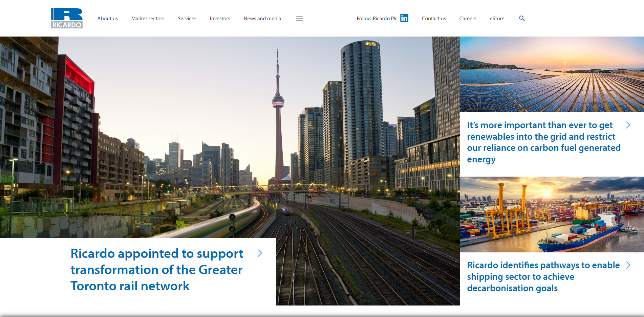Open the Market sectors menu
Viewport: 644px width, 317px height.
[x=148, y=19]
